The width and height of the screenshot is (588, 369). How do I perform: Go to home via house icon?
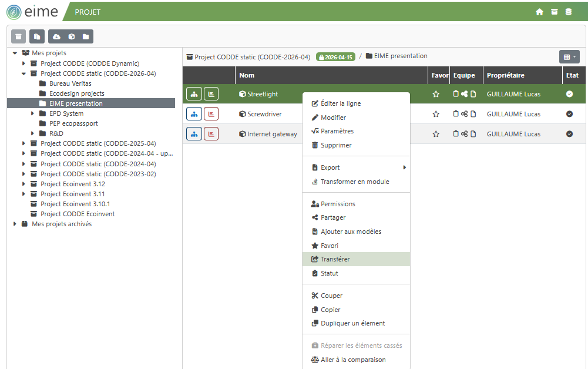(x=539, y=12)
